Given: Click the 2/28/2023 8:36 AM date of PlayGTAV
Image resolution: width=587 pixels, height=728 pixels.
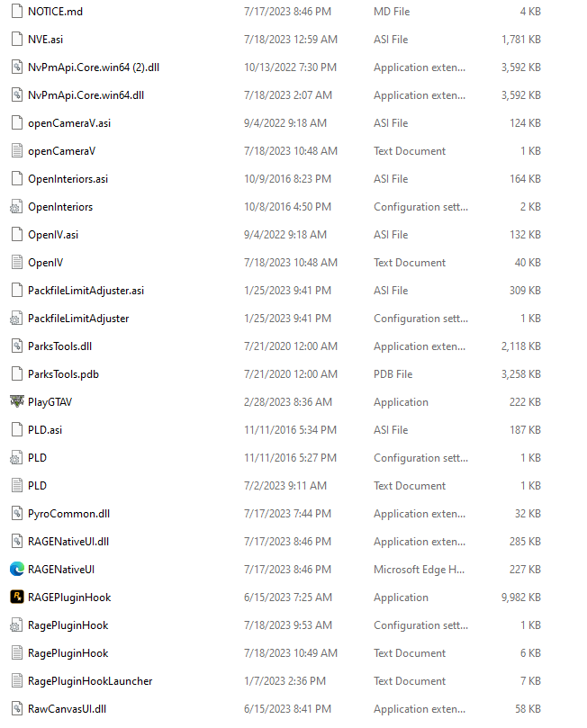Looking at the screenshot, I should coord(288,402).
